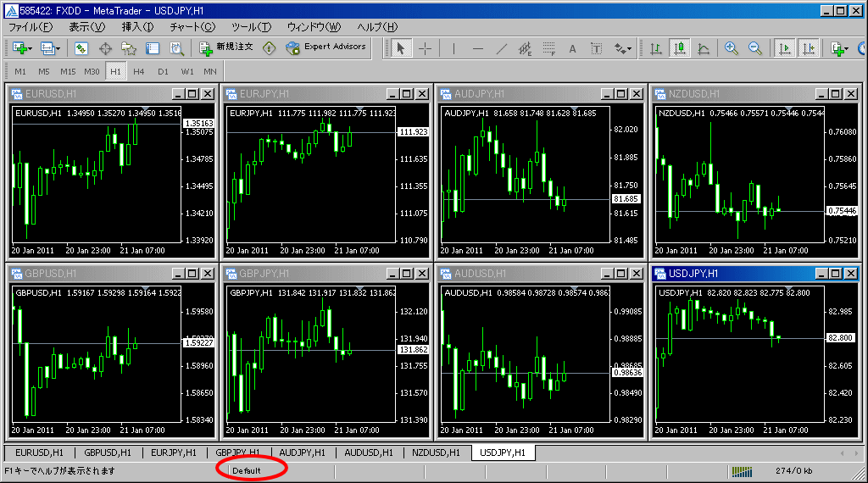Activate the AUDJPY,H1 chart window title

tap(520, 94)
